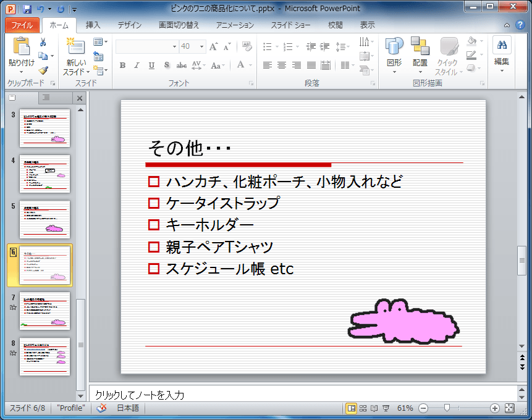Switch to Reading view icon in status bar
This screenshot has width=532, height=420.
tap(374, 408)
